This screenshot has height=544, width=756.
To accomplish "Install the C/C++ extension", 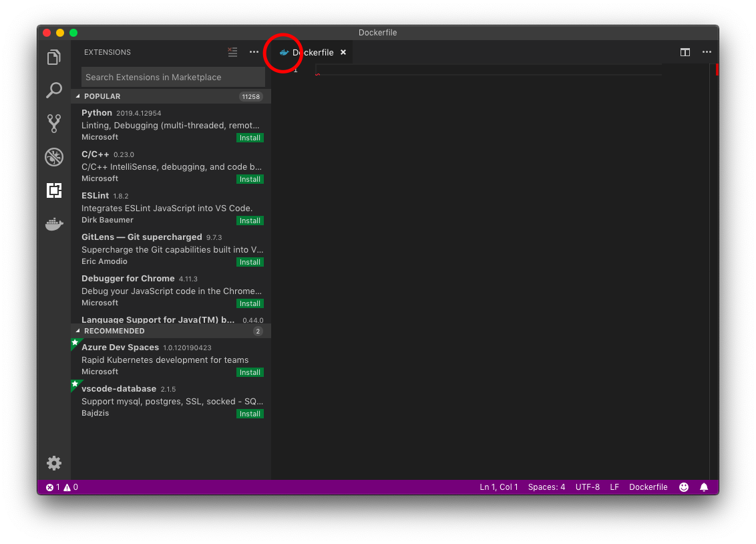I will (250, 179).
